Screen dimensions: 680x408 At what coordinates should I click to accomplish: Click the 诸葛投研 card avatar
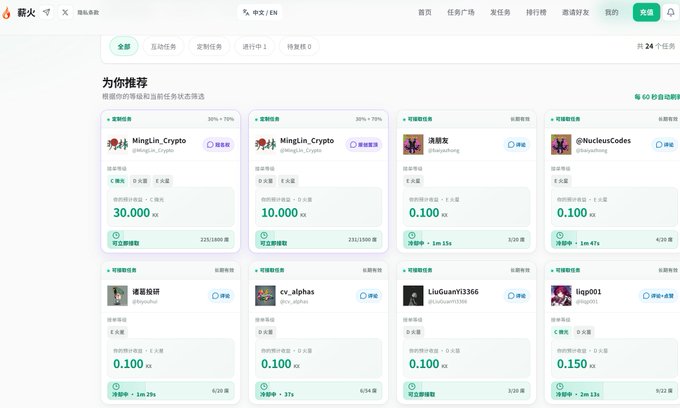coord(118,296)
